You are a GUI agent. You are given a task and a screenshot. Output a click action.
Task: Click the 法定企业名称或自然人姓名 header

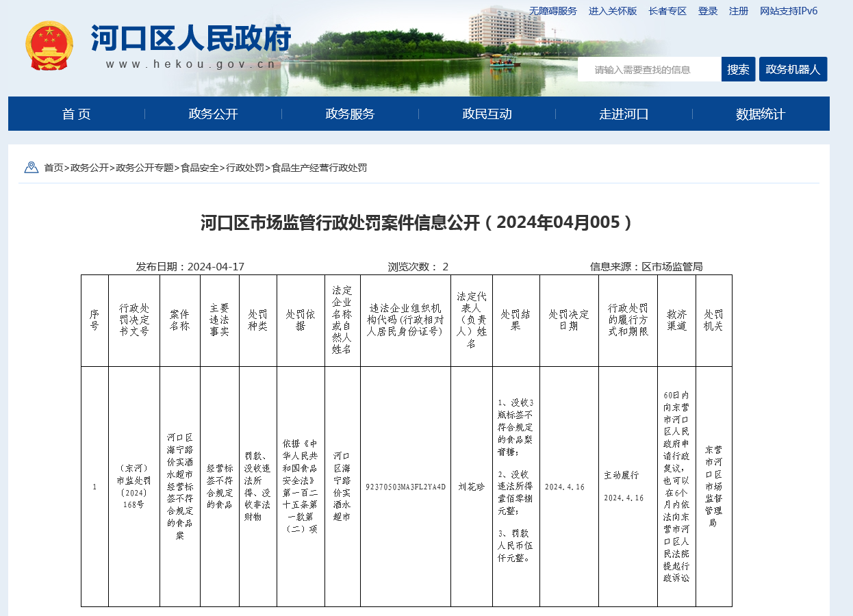pos(342,320)
